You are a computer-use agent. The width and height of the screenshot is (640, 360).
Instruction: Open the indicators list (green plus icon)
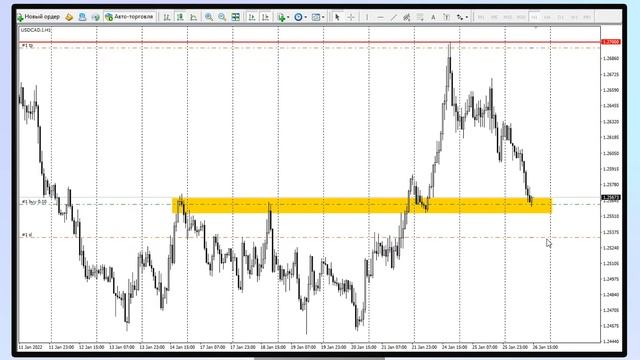point(281,17)
